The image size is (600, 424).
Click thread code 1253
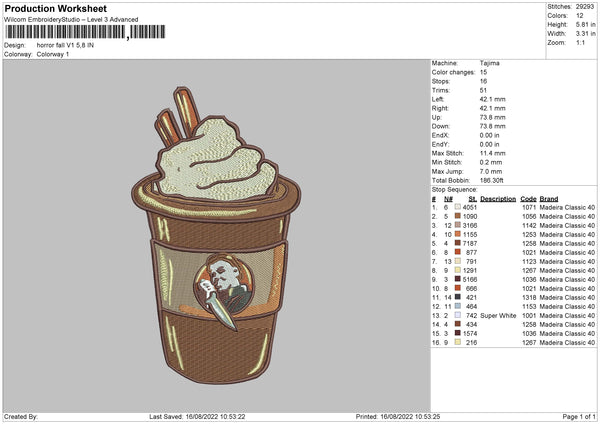pyautogui.click(x=529, y=234)
